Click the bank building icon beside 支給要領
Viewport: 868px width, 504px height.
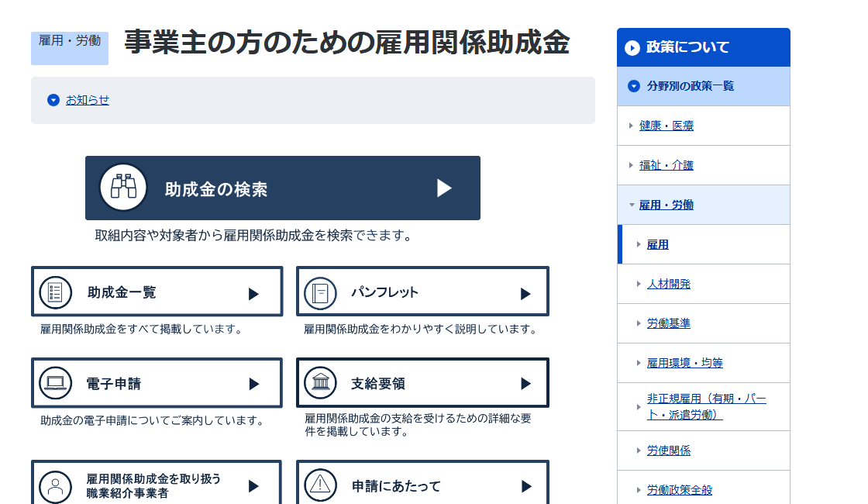pos(320,383)
